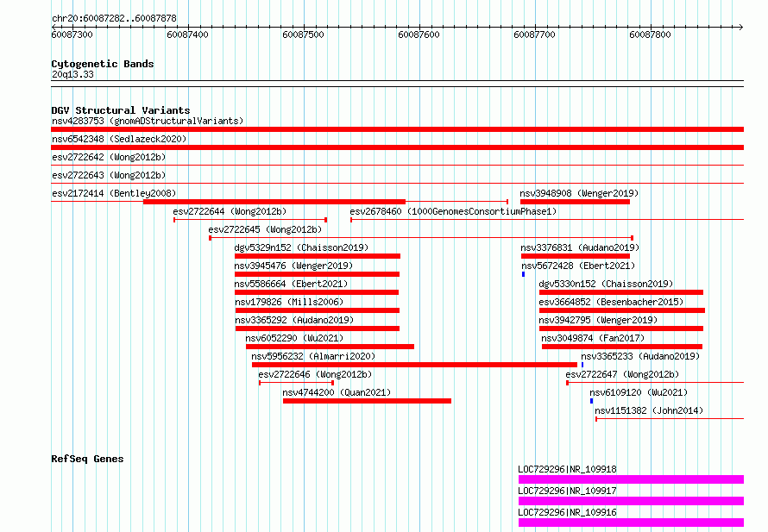Click the 20q13.33 cytogenetic band label
Image resolution: width=768 pixels, height=532 pixels.
[72, 74]
